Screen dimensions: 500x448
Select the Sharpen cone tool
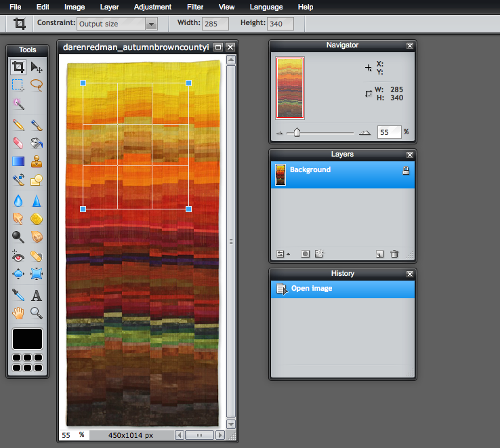pyautogui.click(x=37, y=201)
